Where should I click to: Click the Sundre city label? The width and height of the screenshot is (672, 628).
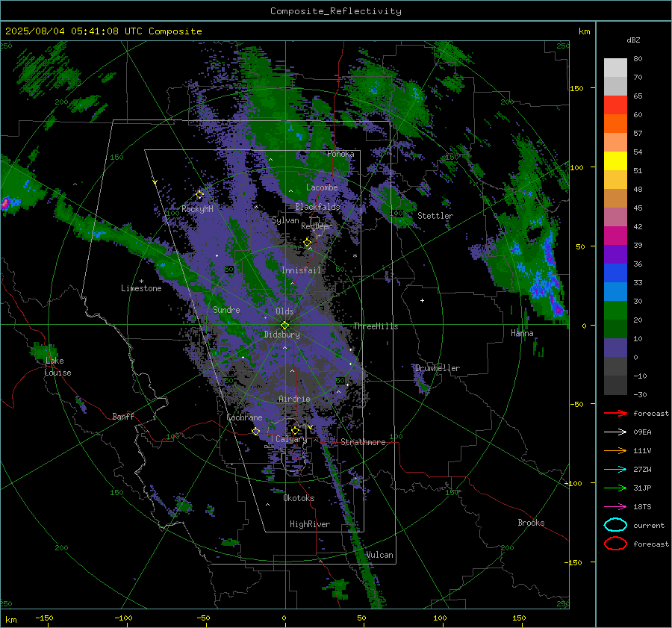click(226, 310)
